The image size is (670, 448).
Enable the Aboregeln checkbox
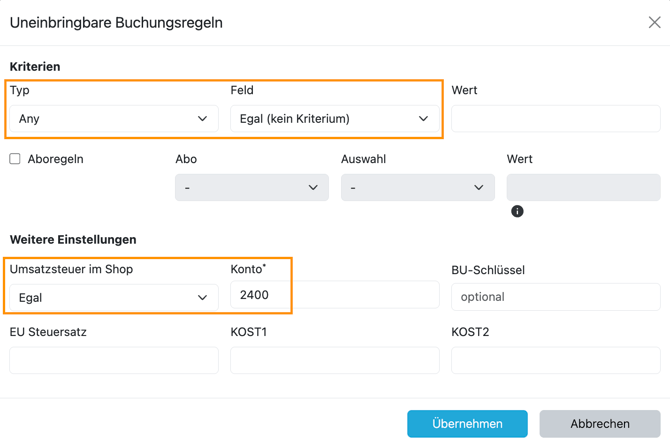coord(15,159)
